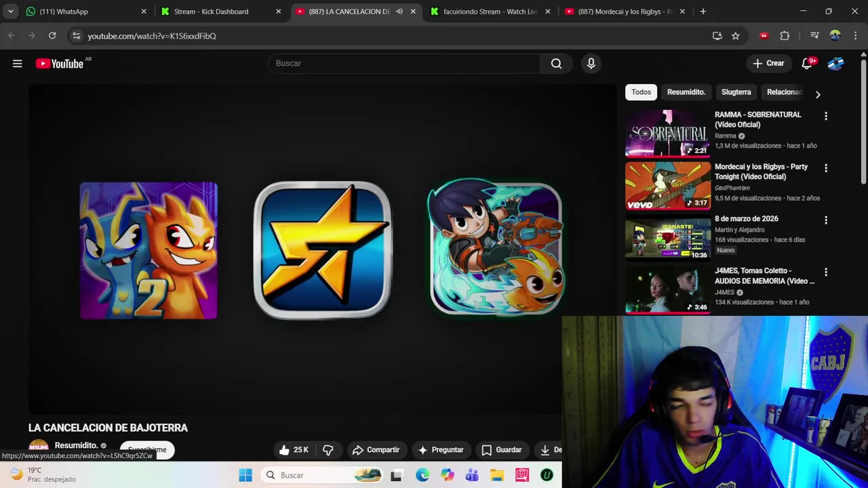Mute the LA CANCELACION tab via speaker icon
The image size is (868, 488).
[x=399, y=12]
